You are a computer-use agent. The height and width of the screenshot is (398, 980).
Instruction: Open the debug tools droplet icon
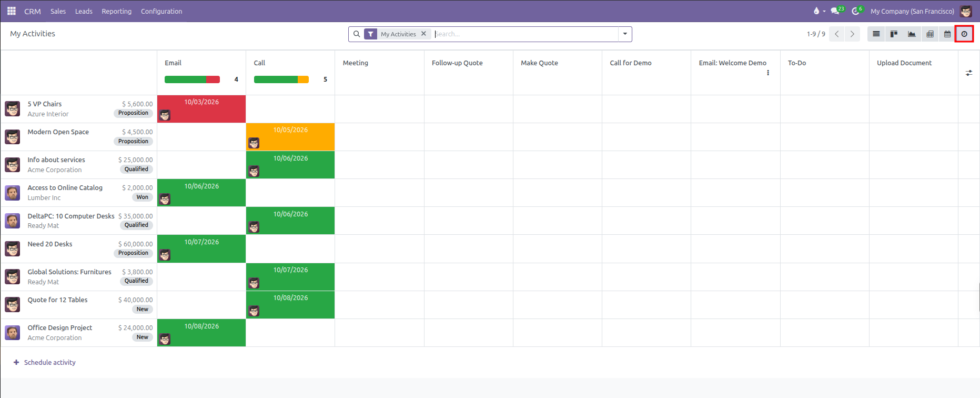click(x=816, y=11)
